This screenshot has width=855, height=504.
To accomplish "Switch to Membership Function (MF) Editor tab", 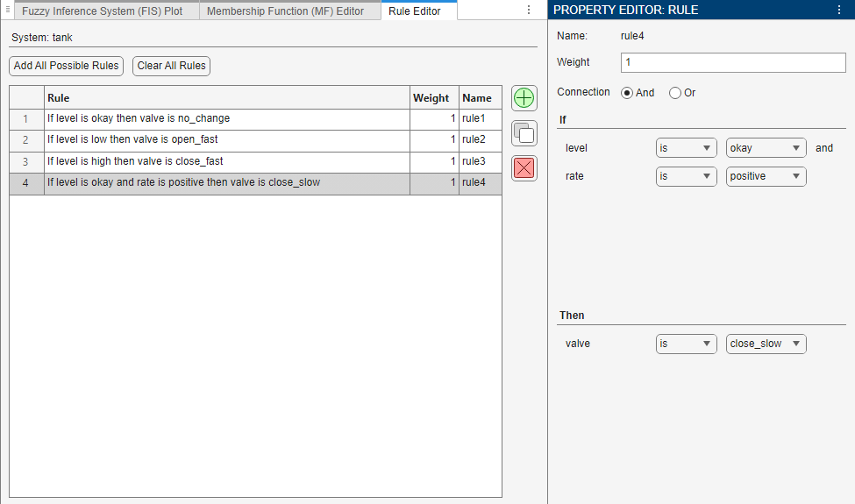I will coord(285,11).
